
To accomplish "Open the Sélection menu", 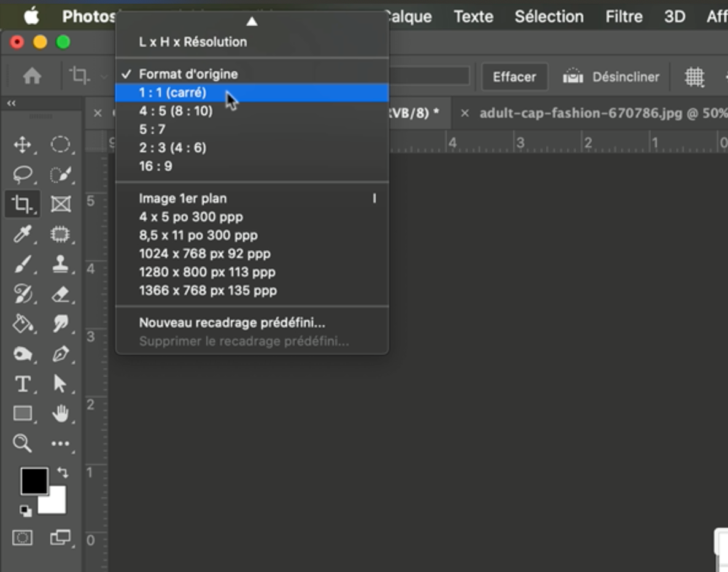I will coord(549,17).
